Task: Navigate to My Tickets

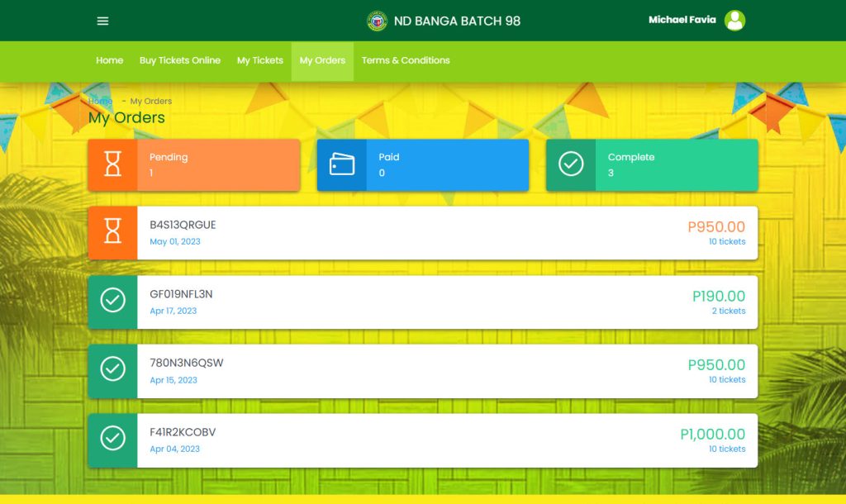Action: 259,60
